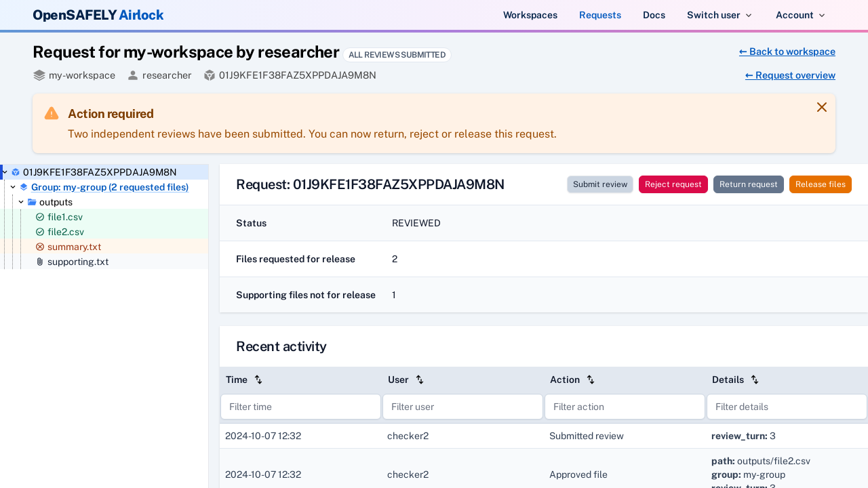Go to the Workspaces menu item
This screenshot has height=488, width=868.
click(530, 15)
